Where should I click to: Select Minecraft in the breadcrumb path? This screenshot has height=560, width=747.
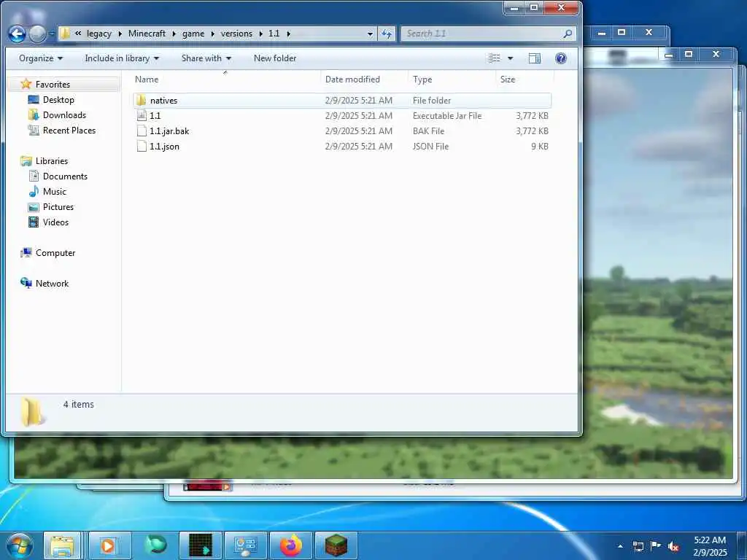coord(147,34)
